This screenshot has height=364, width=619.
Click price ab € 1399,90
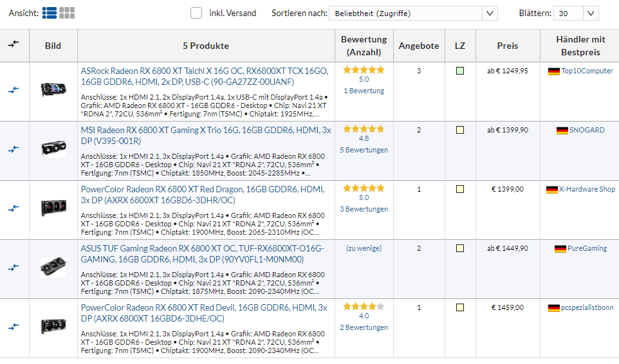507,130
